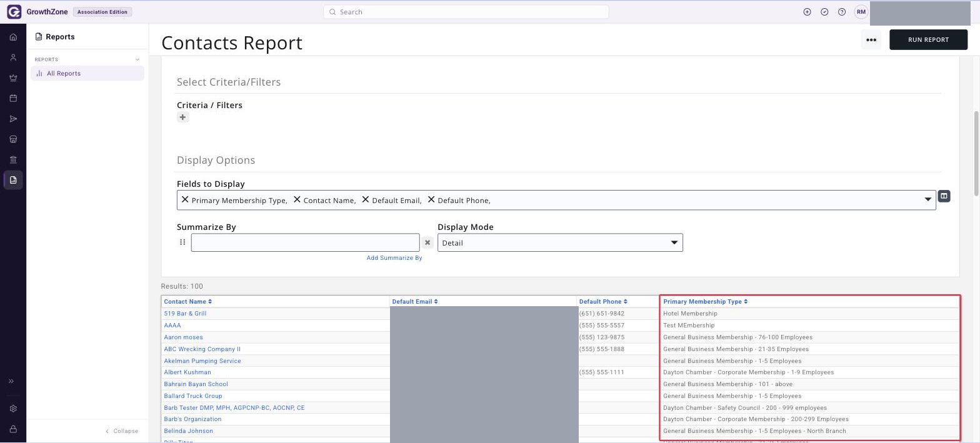Open the Settings gear icon
The image size is (980, 443).
[13, 409]
